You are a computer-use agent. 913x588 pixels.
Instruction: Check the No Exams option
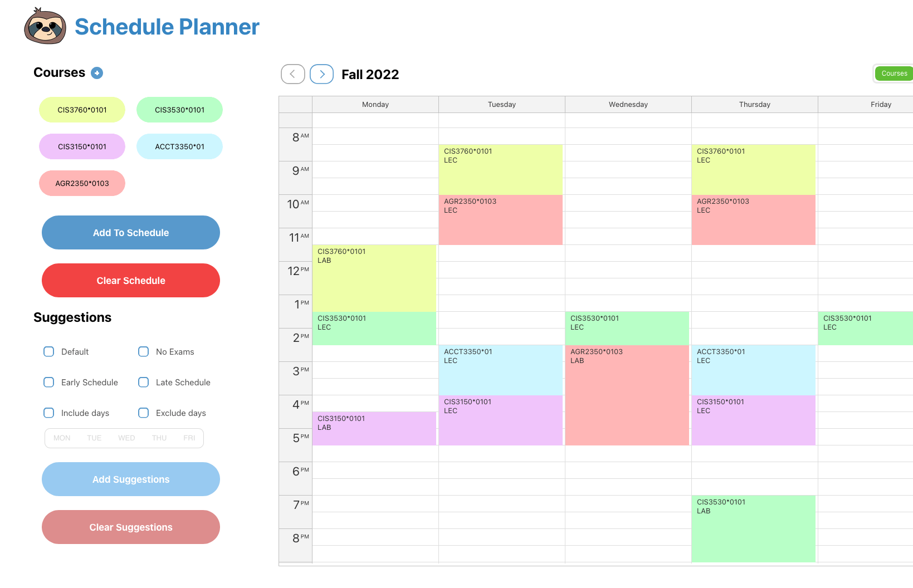click(x=144, y=351)
